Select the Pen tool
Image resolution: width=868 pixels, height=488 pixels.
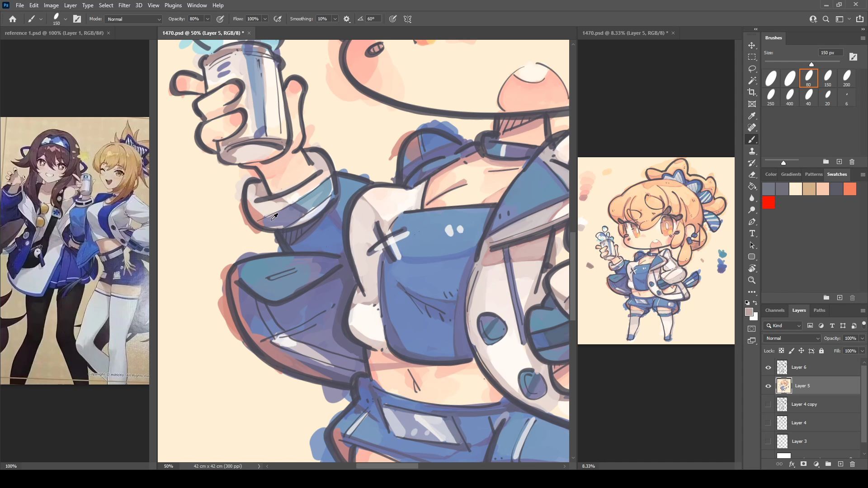pos(752,222)
